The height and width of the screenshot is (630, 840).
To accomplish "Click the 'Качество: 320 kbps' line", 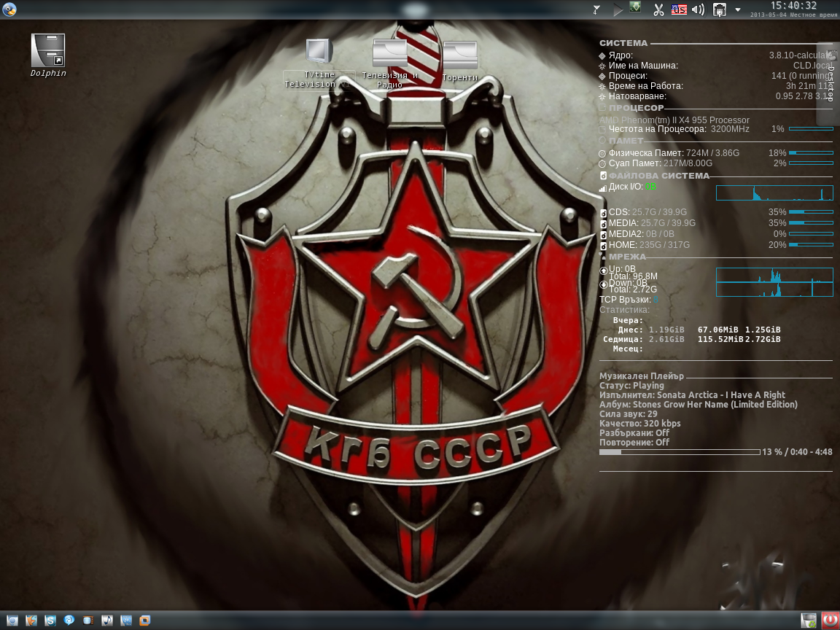I will pos(639,423).
